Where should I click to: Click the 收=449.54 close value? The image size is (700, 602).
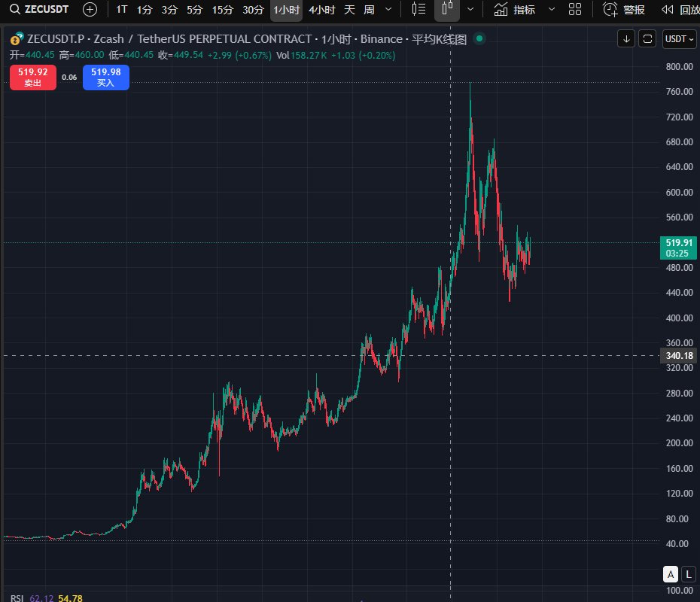pyautogui.click(x=181, y=55)
